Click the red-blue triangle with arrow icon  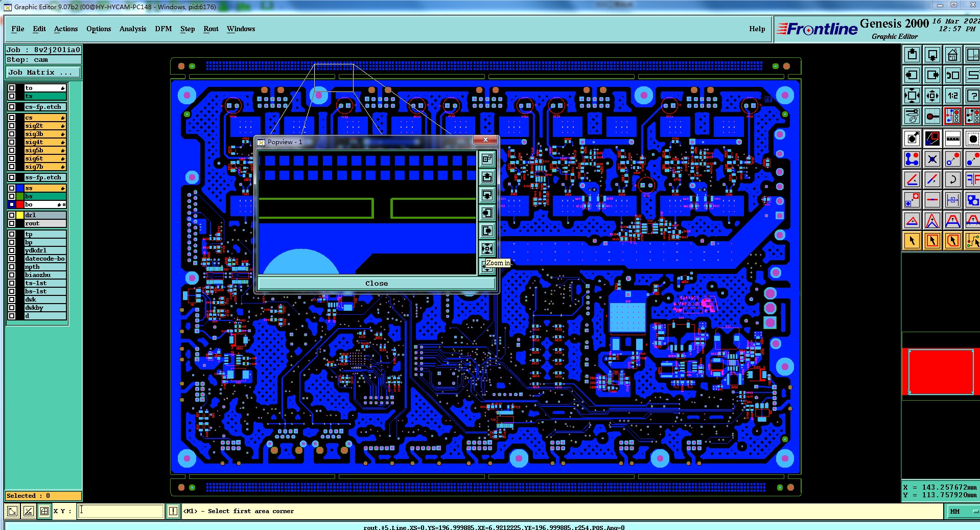[912, 221]
